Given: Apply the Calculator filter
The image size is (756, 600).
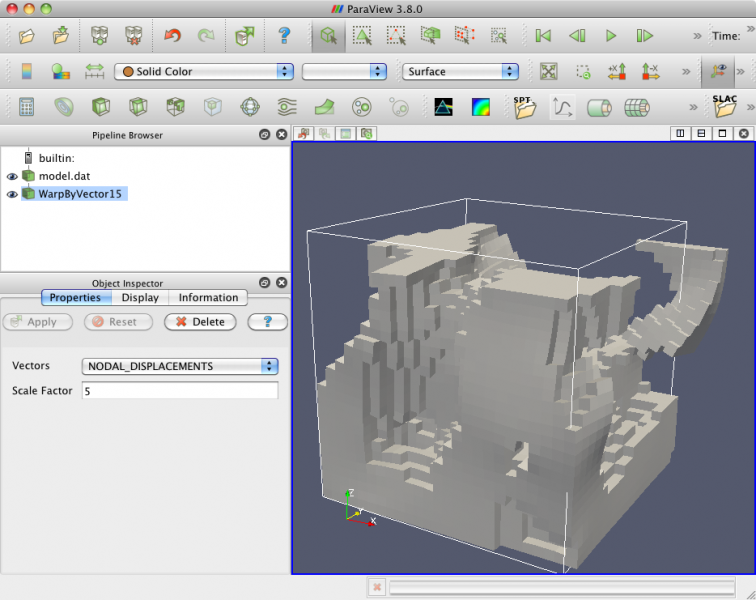Looking at the screenshot, I should click(27, 107).
